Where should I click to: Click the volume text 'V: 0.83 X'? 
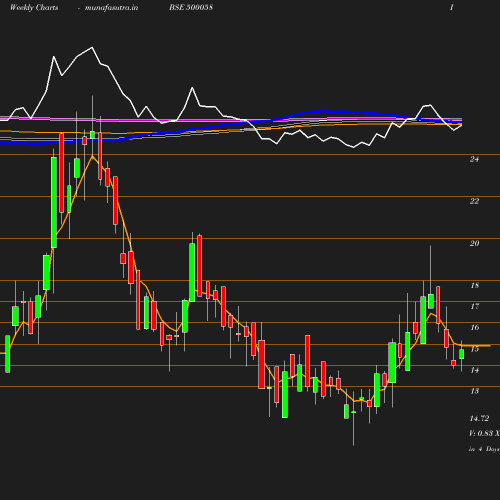[484, 433]
